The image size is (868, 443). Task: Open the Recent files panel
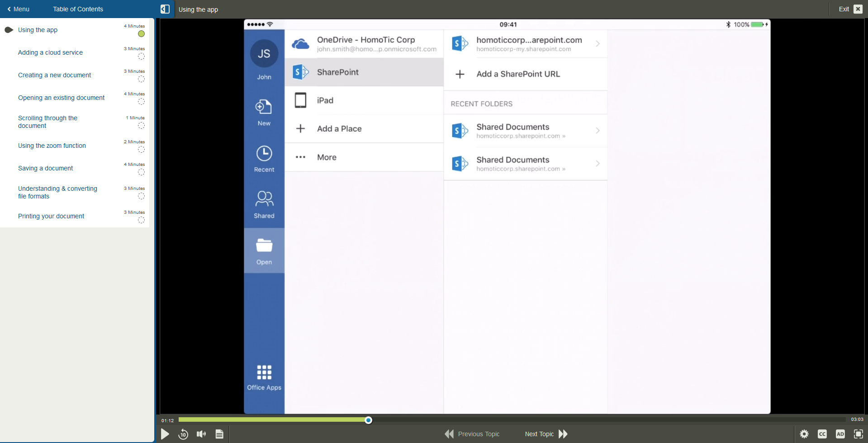pos(264,158)
